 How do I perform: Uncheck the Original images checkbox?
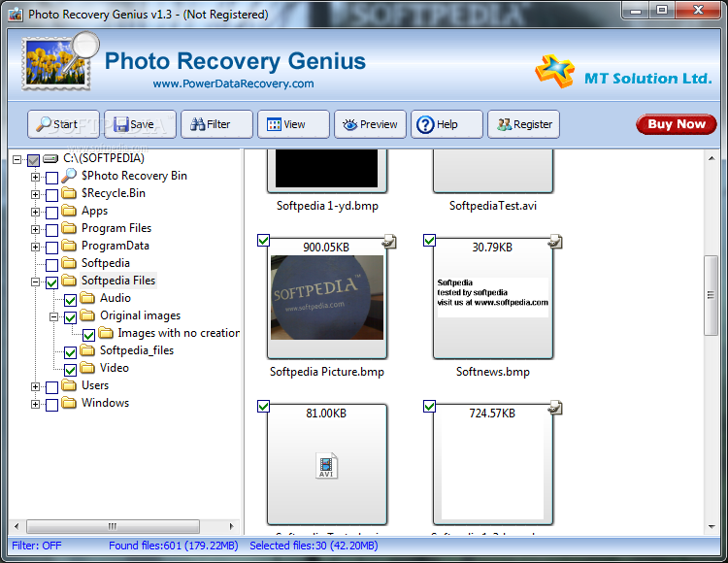[70, 317]
